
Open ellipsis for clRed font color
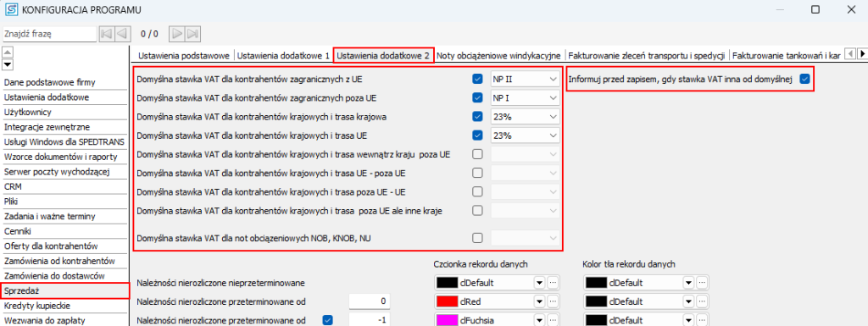[554, 301]
